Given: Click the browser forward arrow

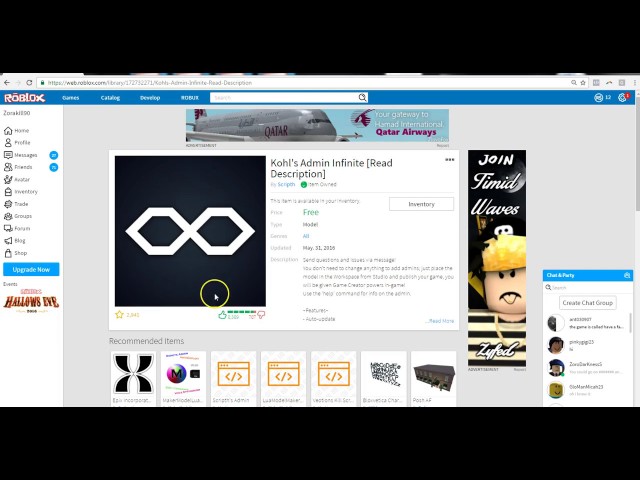Looking at the screenshot, I should [x=18, y=82].
